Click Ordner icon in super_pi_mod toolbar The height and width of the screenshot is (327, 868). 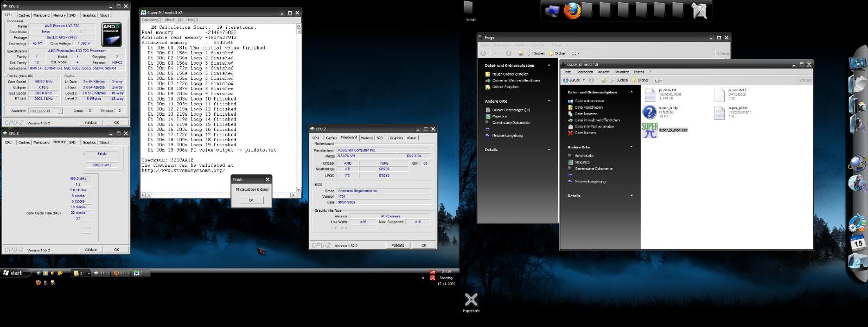(x=640, y=80)
